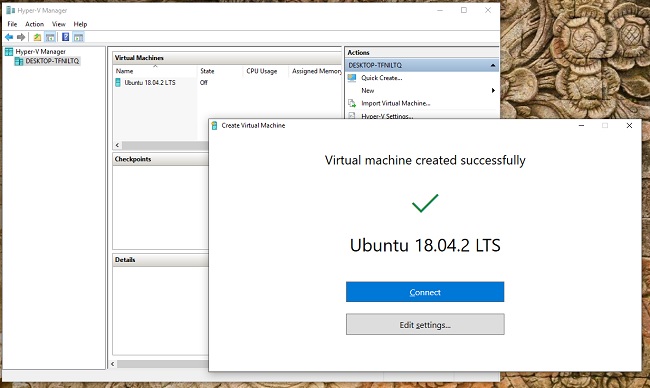Open the Action menu

point(34,24)
